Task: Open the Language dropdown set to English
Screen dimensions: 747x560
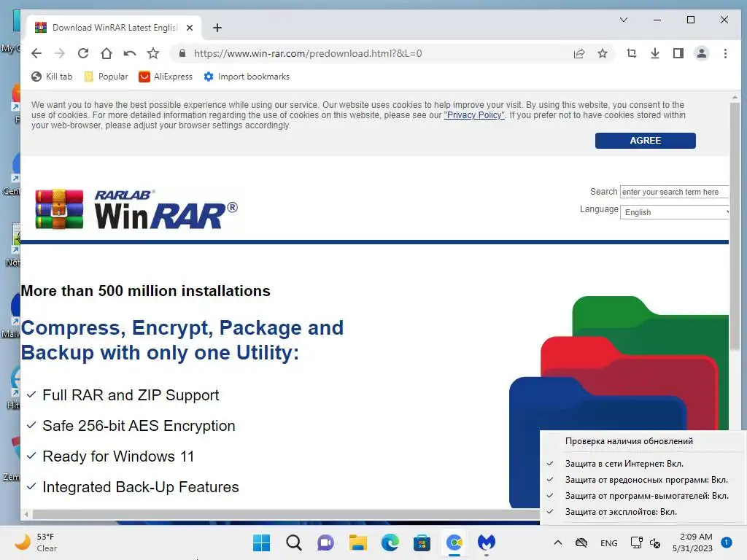Action: (x=674, y=212)
